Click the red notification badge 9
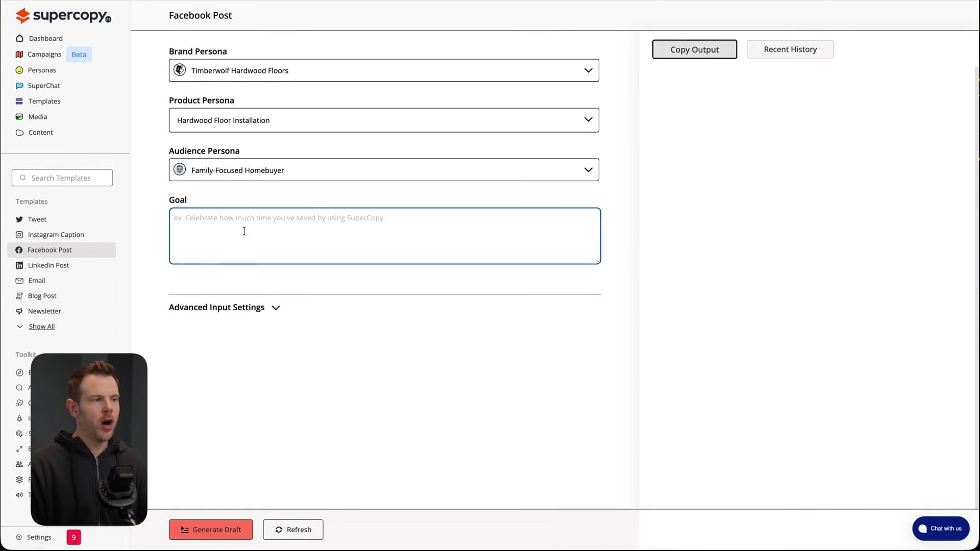The image size is (980, 551). click(73, 537)
